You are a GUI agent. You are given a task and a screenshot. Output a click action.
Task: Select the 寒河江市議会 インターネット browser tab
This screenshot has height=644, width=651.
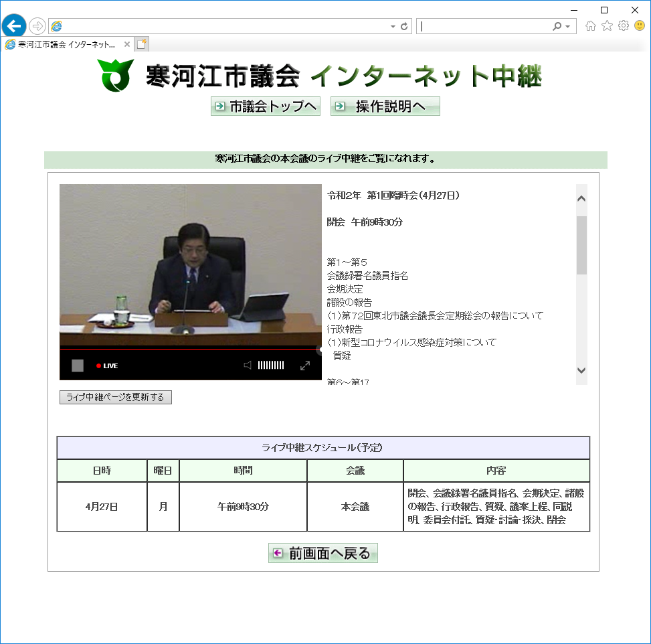coord(66,44)
